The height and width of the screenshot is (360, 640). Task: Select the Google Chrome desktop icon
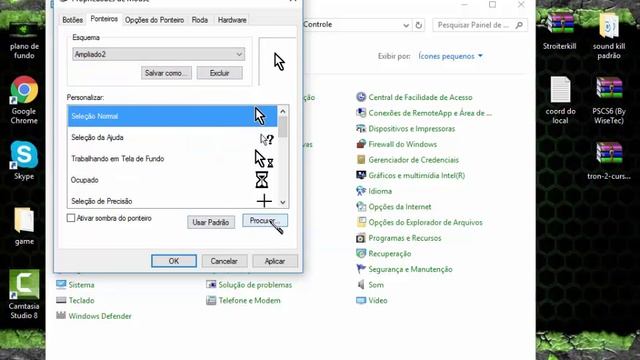click(24, 100)
